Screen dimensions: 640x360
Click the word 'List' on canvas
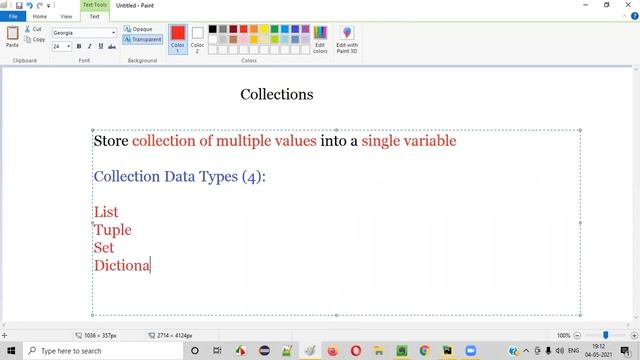click(x=106, y=212)
